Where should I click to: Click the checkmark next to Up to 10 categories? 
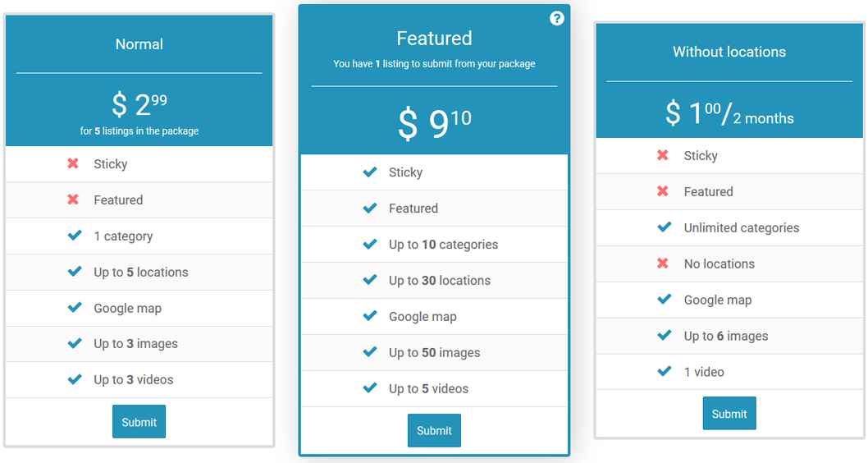click(x=370, y=245)
